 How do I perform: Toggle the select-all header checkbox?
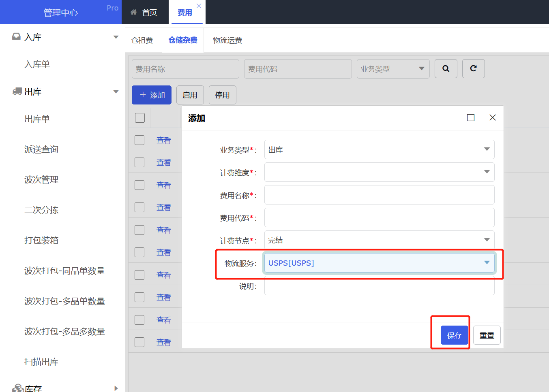click(140, 118)
